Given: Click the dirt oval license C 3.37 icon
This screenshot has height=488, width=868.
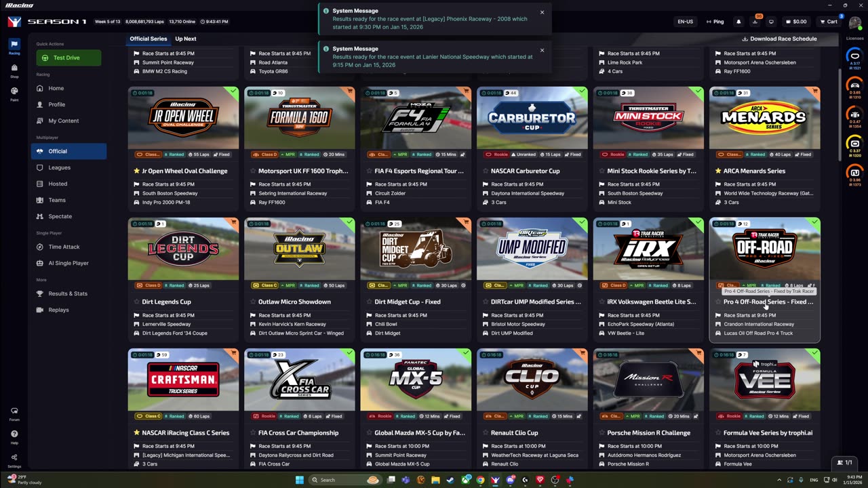Looking at the screenshot, I should (x=855, y=145).
